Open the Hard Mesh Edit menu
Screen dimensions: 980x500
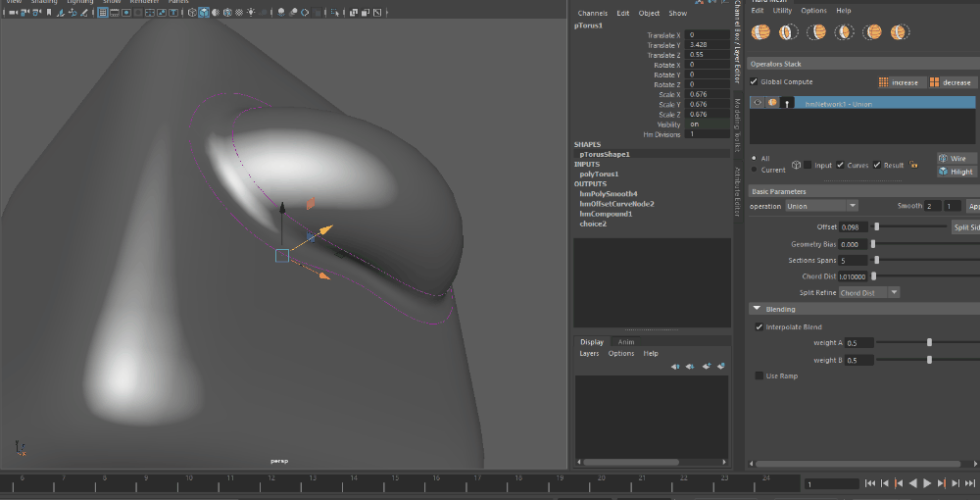click(x=757, y=11)
